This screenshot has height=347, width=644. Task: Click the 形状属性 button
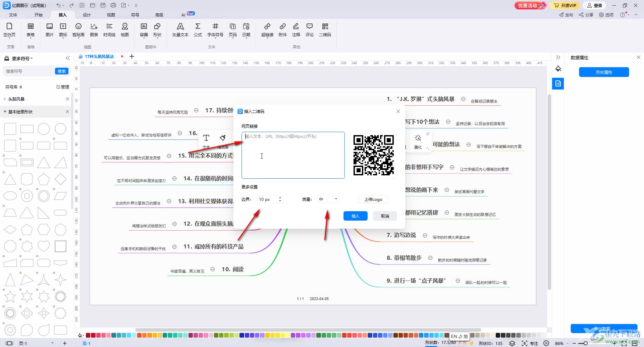[x=604, y=72]
